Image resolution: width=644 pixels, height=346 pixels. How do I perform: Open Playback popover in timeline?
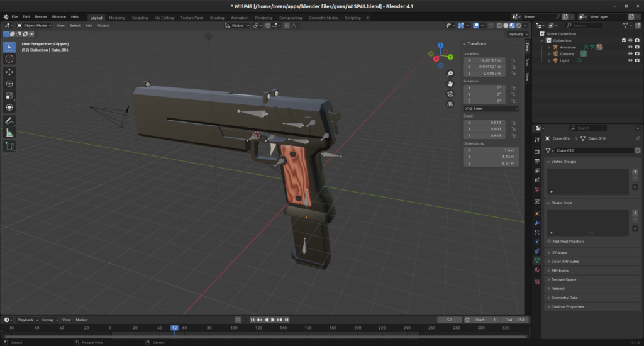(27, 320)
